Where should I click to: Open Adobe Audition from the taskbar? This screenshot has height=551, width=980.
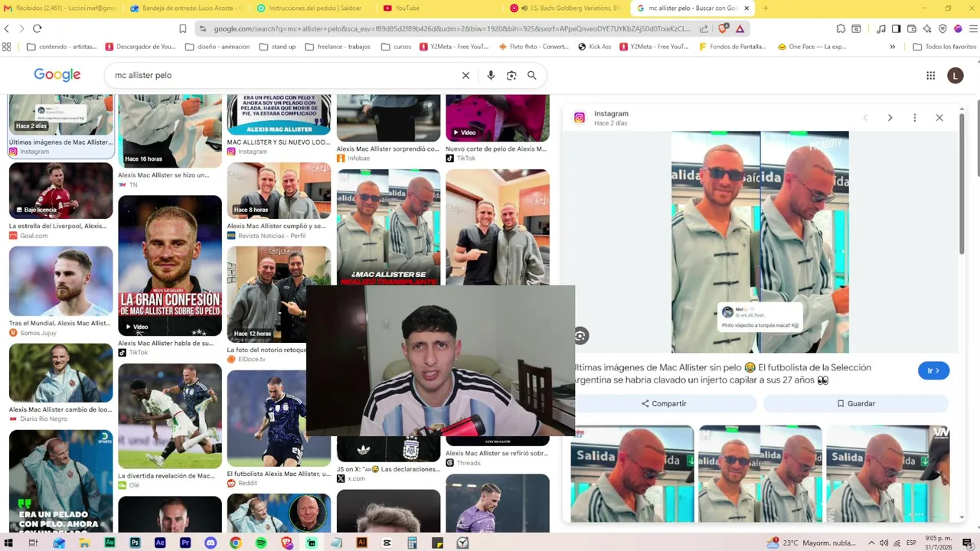click(x=109, y=543)
